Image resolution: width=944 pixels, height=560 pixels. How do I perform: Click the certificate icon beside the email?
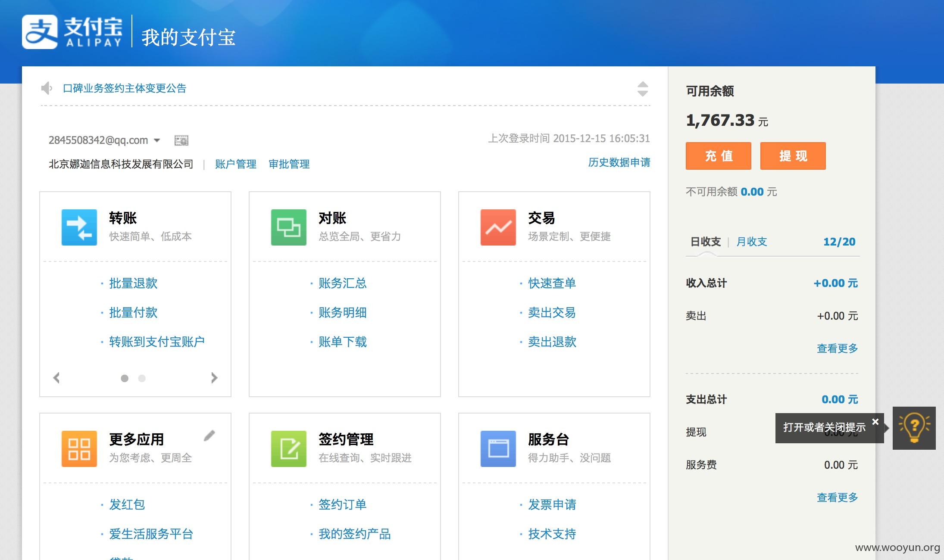pyautogui.click(x=181, y=140)
